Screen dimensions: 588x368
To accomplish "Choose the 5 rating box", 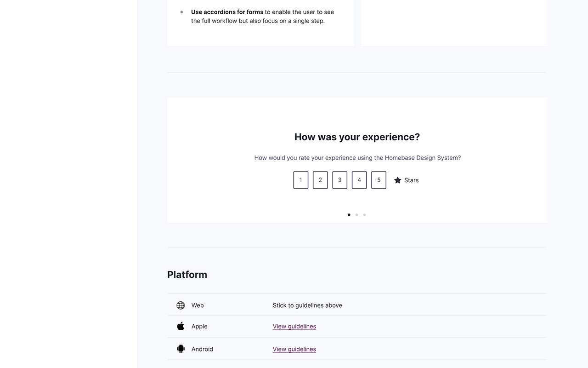I will [379, 180].
